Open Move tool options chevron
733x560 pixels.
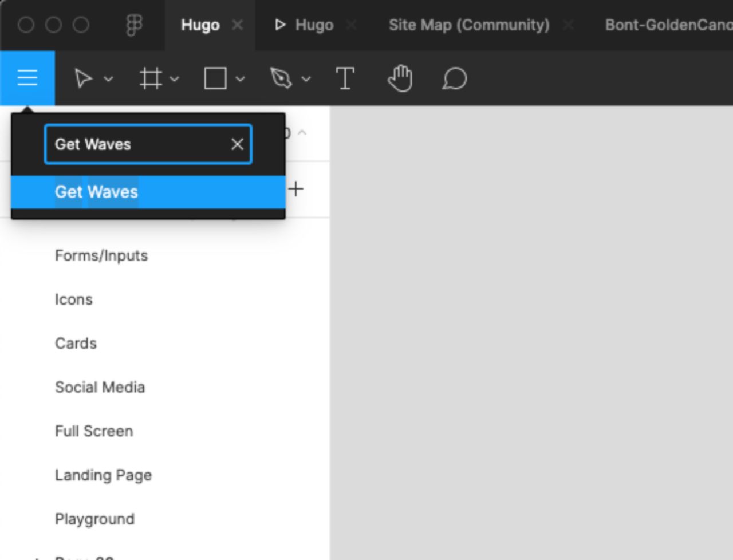coord(108,79)
